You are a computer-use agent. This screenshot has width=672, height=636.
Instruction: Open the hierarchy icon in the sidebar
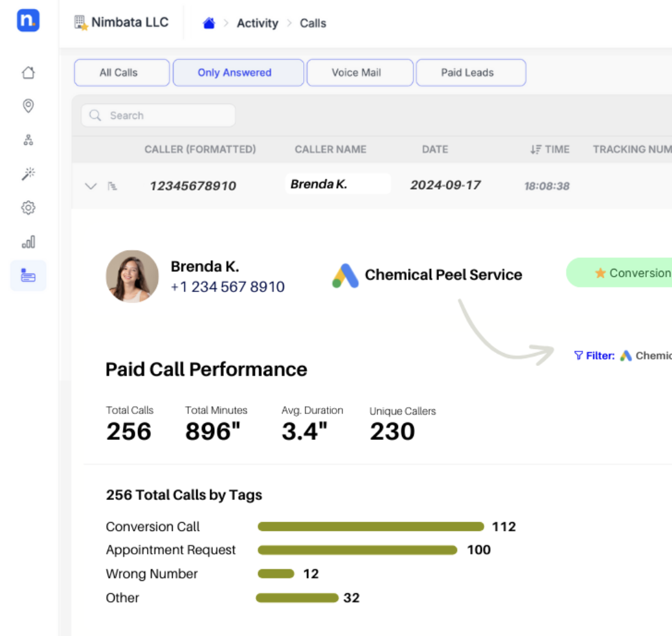pyautogui.click(x=28, y=139)
